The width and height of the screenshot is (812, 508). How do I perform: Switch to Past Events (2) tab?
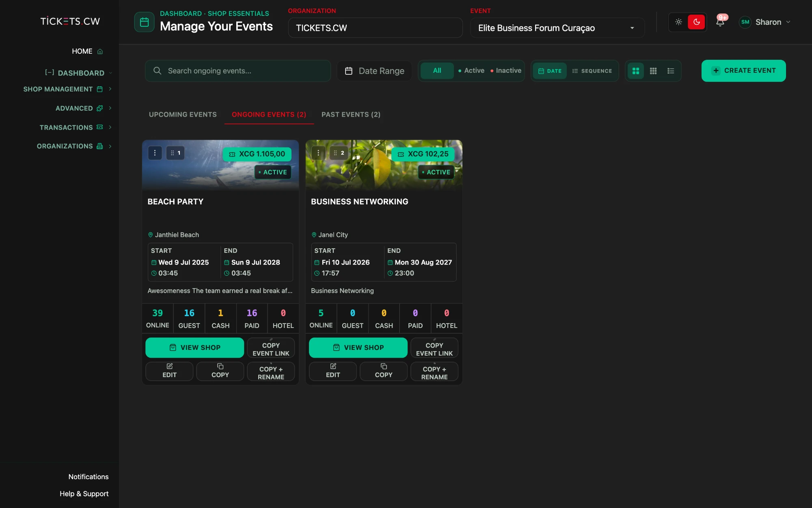click(x=351, y=115)
